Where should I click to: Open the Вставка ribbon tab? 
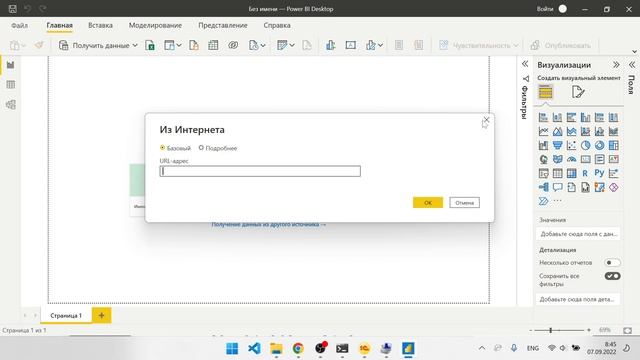point(100,25)
